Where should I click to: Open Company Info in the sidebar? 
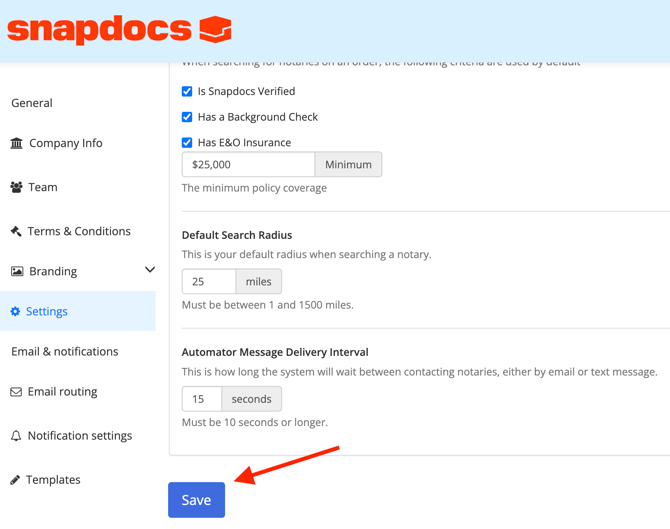(65, 143)
